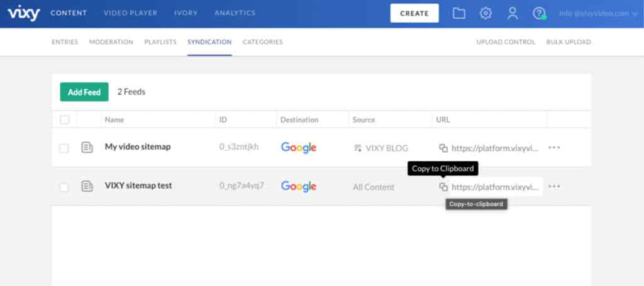Expand the account email dropdown
Viewport: 644px width, 286px height.
click(598, 13)
